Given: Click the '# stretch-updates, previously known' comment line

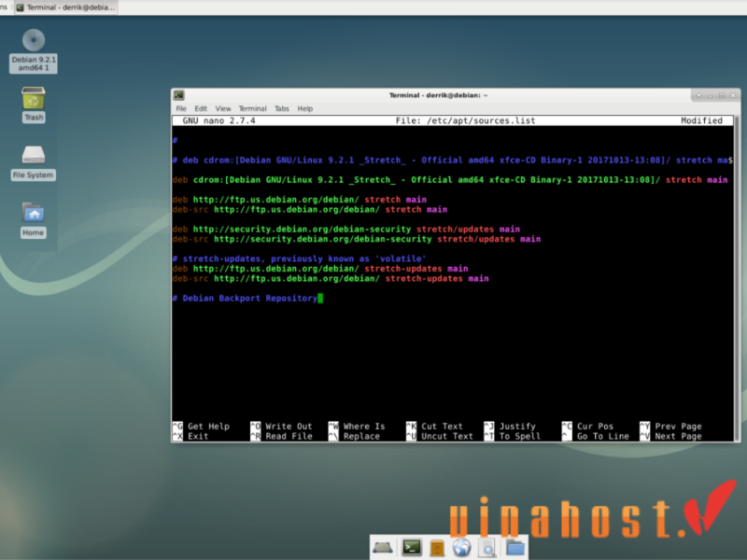Looking at the screenshot, I should 299,259.
